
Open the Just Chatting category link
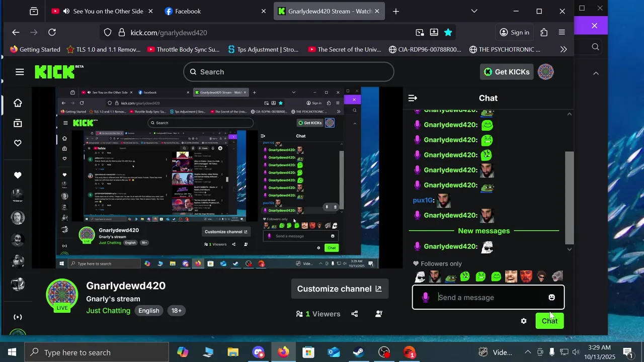pyautogui.click(x=108, y=311)
